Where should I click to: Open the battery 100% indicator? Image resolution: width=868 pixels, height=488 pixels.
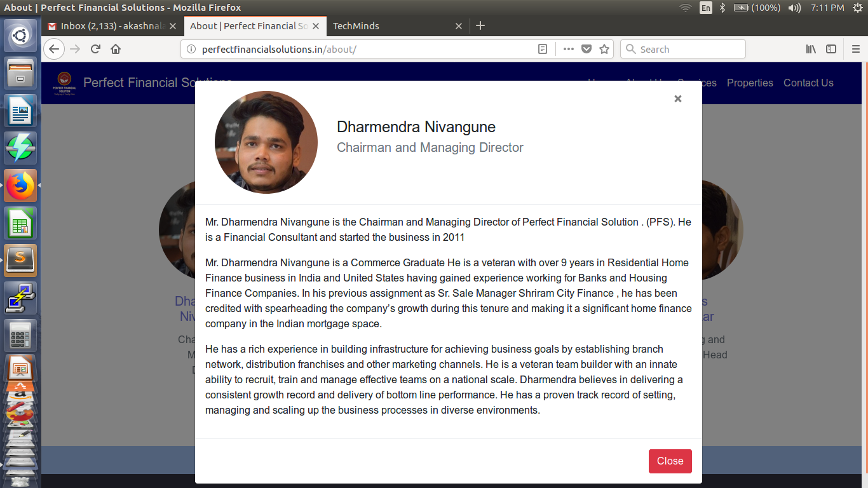pos(757,8)
